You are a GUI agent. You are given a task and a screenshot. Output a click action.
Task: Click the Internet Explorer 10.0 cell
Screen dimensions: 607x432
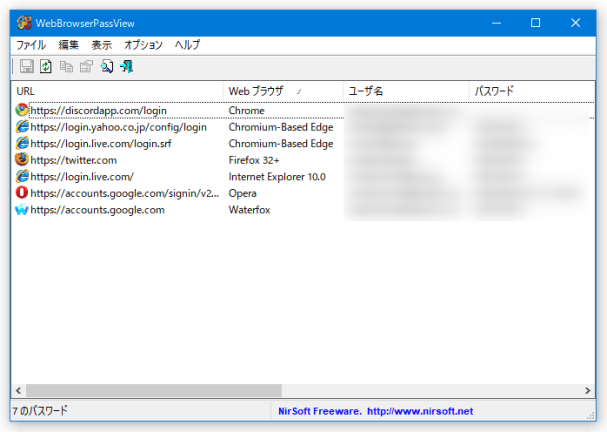click(x=277, y=177)
